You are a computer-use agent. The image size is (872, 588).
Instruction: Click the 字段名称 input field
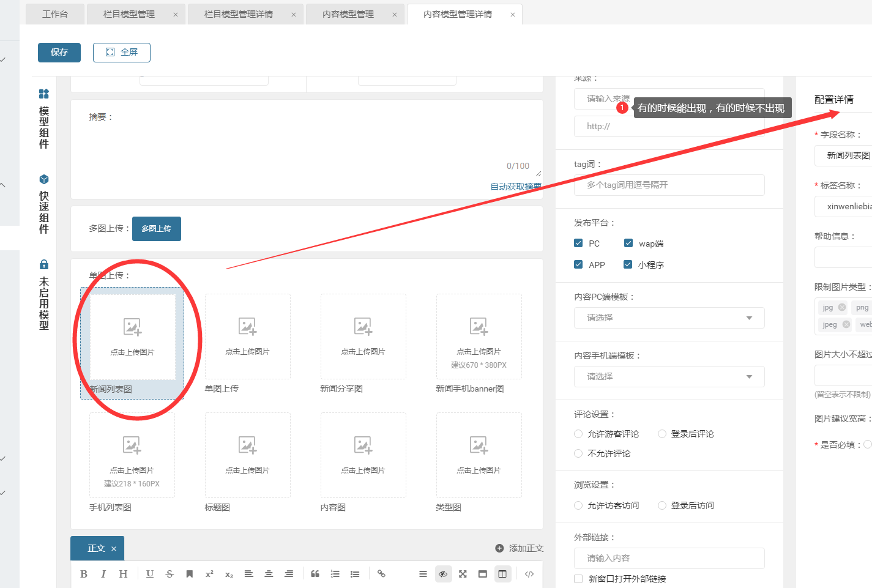click(843, 156)
